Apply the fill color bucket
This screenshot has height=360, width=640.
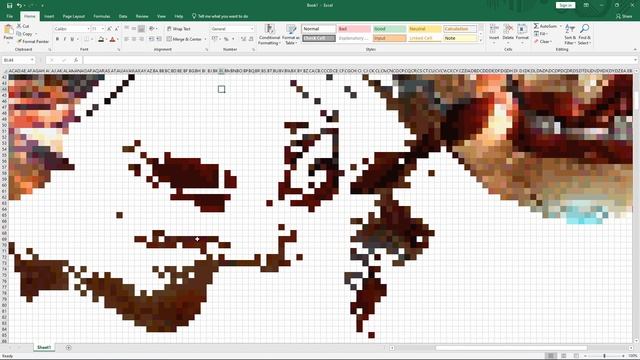click(x=101, y=39)
